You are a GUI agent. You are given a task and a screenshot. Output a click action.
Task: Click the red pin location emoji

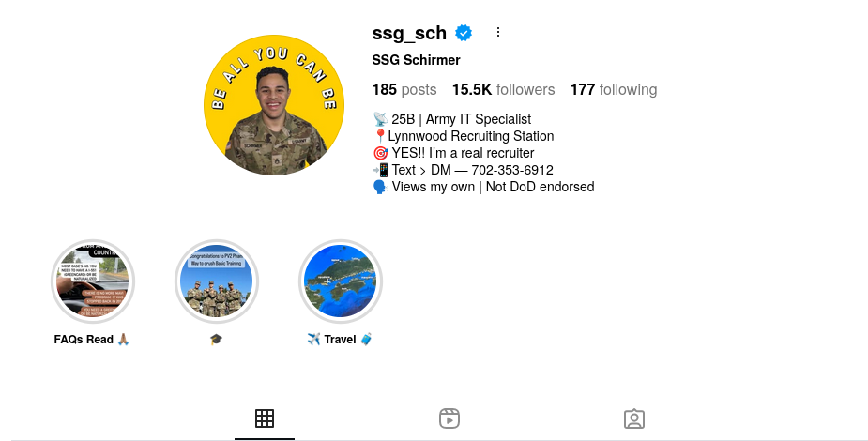(x=380, y=136)
